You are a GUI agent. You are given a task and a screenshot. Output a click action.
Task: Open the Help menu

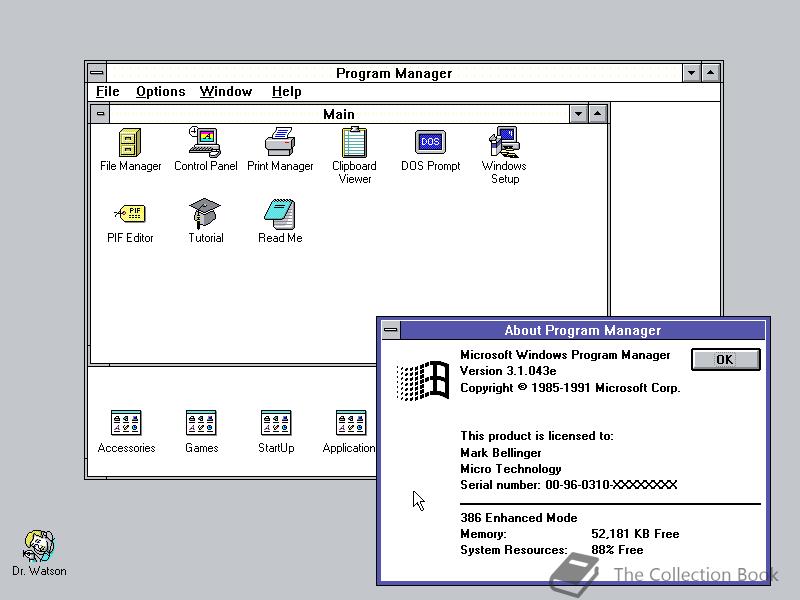click(x=286, y=91)
